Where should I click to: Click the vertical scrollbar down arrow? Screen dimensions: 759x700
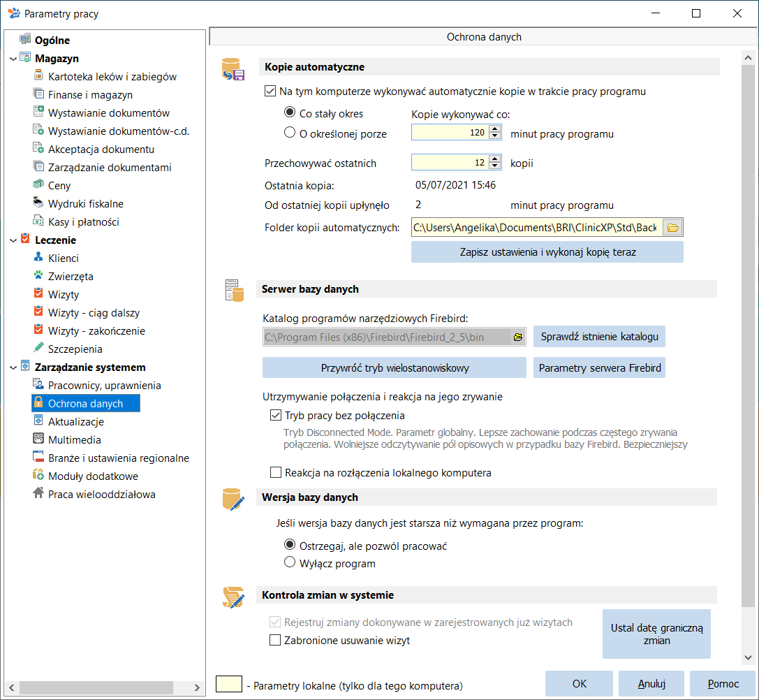coord(748,657)
